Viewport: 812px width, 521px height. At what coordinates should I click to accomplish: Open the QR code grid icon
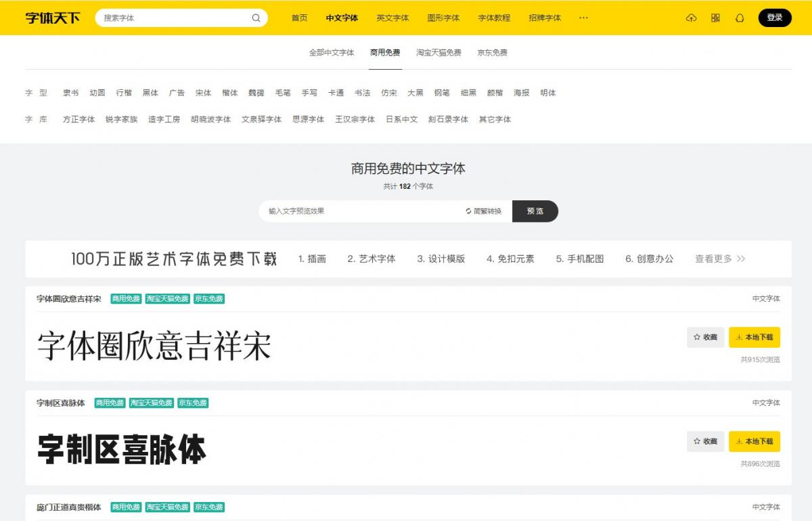[x=715, y=18]
